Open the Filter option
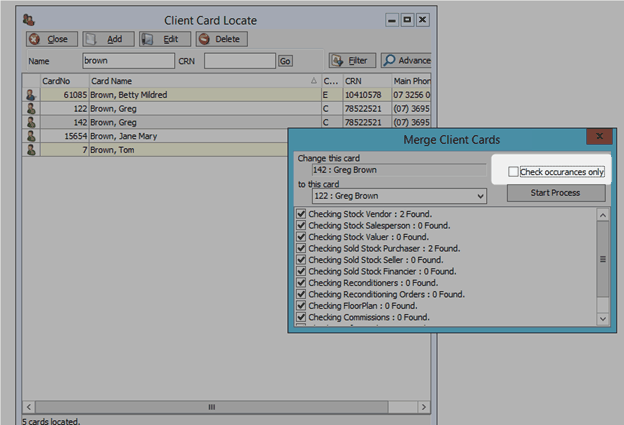Image resolution: width=624 pixels, height=425 pixels. 352,60
